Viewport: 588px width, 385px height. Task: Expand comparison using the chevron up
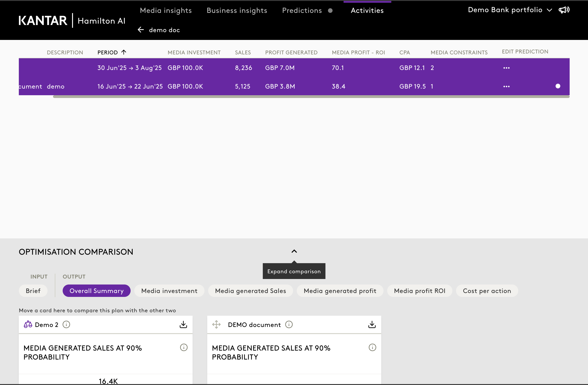[x=294, y=251]
